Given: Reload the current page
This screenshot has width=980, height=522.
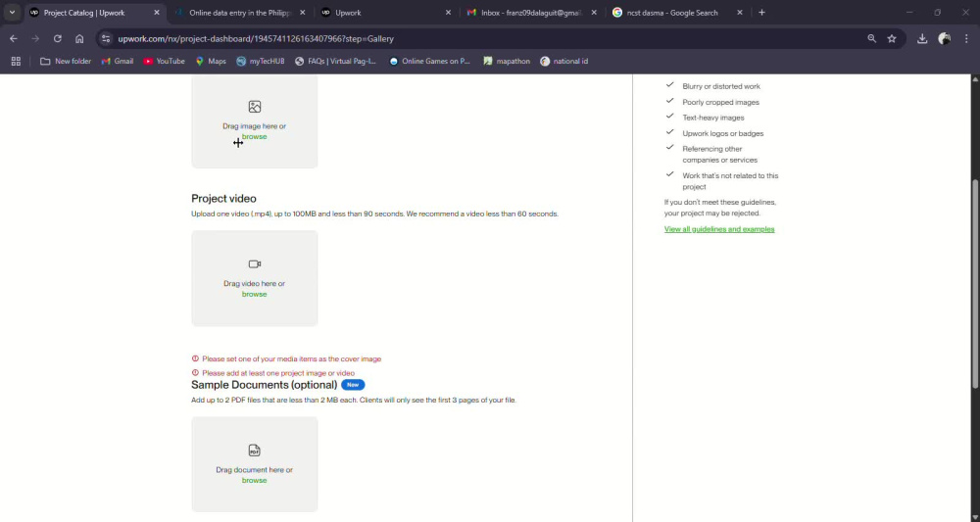Looking at the screenshot, I should [x=58, y=39].
